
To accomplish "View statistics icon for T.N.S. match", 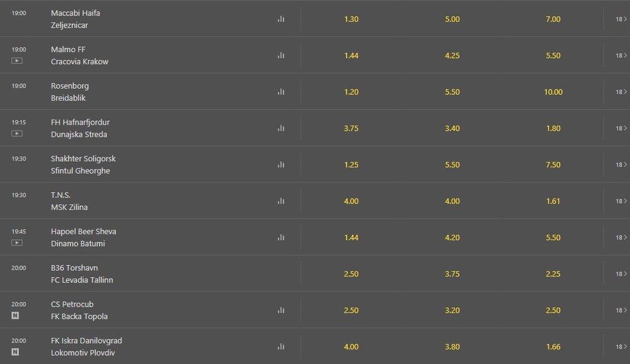I will click(281, 202).
